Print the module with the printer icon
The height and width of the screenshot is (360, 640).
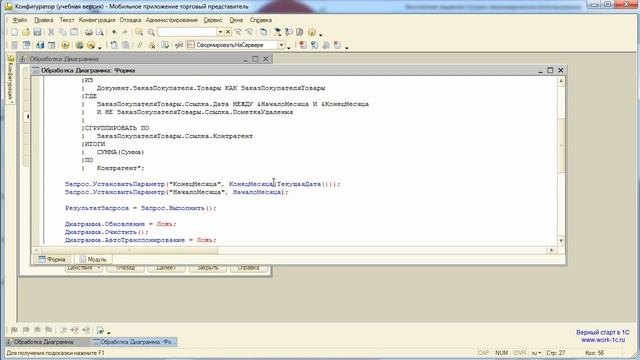click(88, 32)
